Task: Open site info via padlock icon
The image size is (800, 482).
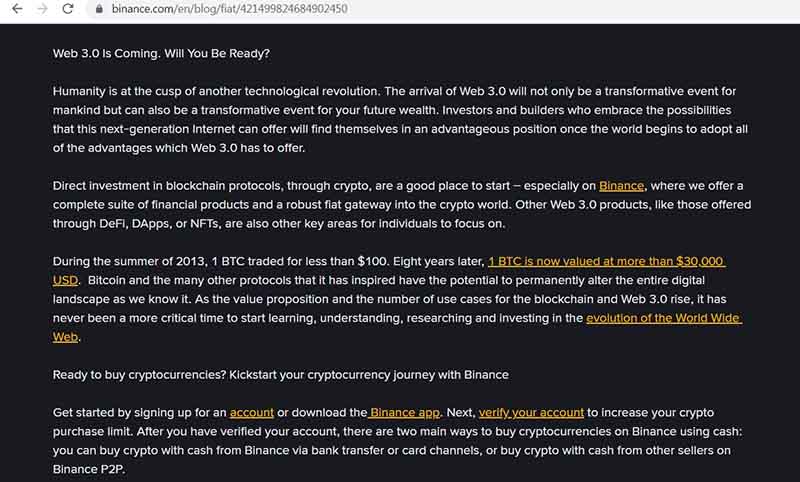Action: click(98, 9)
